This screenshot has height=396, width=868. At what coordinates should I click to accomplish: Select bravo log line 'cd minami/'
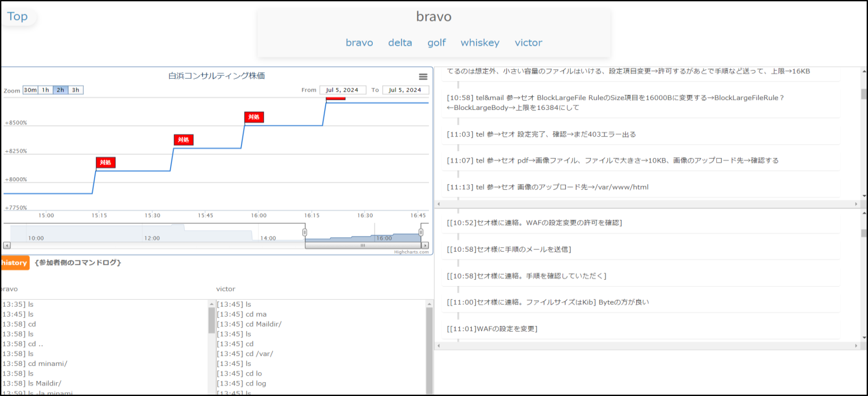pos(34,364)
